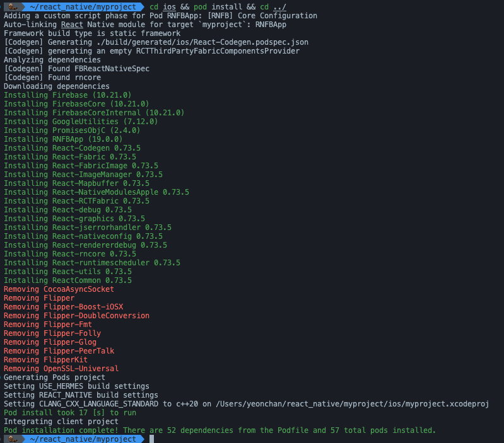Click 'Downloading dependencies' line
The image size is (504, 443).
point(57,86)
